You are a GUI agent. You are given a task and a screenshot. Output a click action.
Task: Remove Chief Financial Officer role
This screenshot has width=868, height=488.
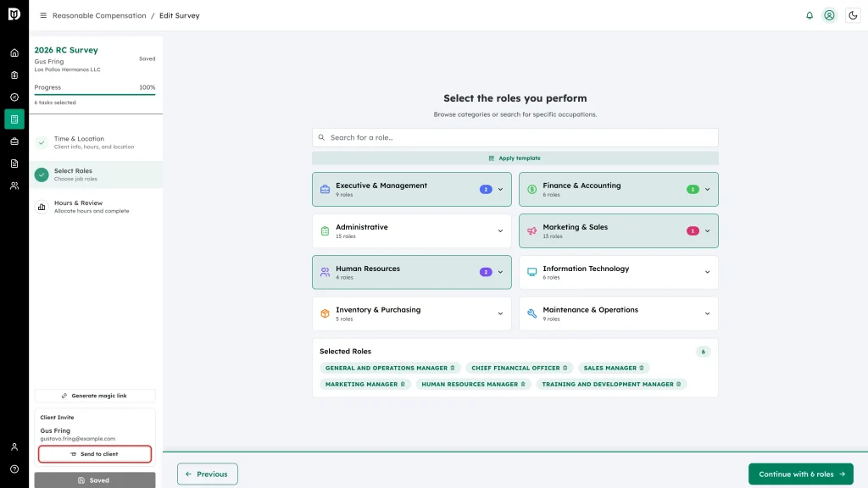point(565,368)
